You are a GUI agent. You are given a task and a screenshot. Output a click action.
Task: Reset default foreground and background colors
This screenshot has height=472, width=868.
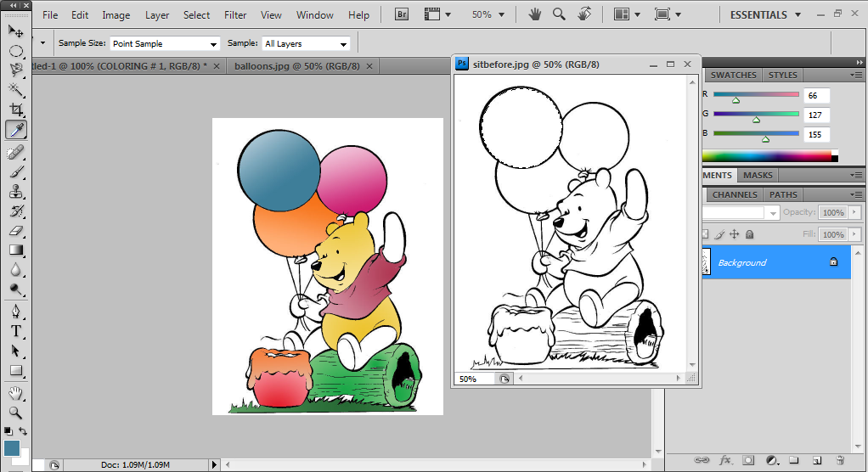tap(8, 431)
